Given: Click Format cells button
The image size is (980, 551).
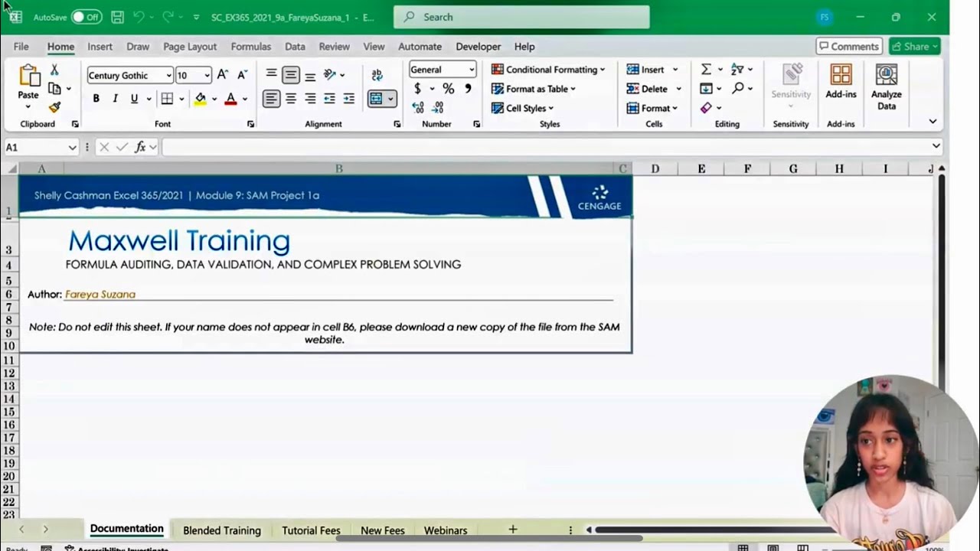Looking at the screenshot, I should point(652,108).
